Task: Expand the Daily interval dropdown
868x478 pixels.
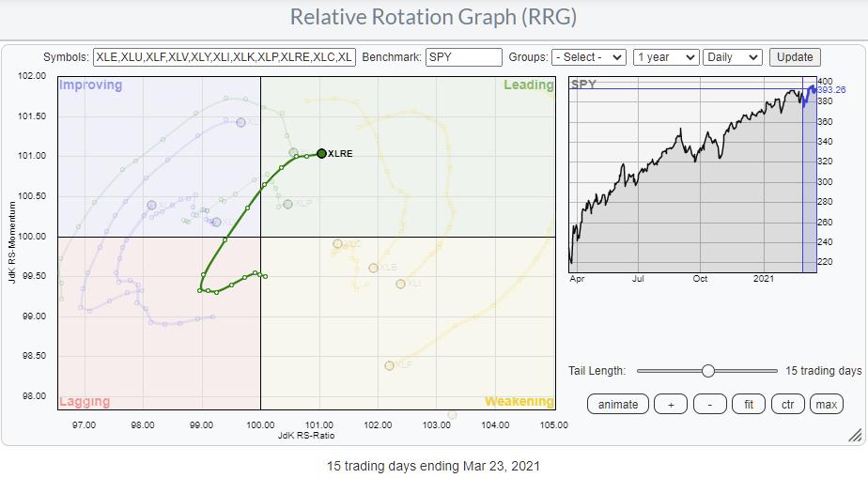Action: (733, 57)
